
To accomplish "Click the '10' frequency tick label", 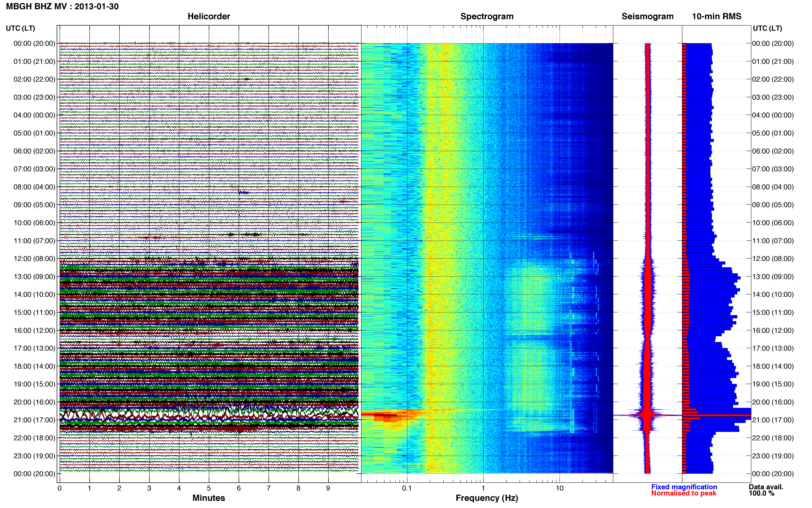I will [x=559, y=488].
